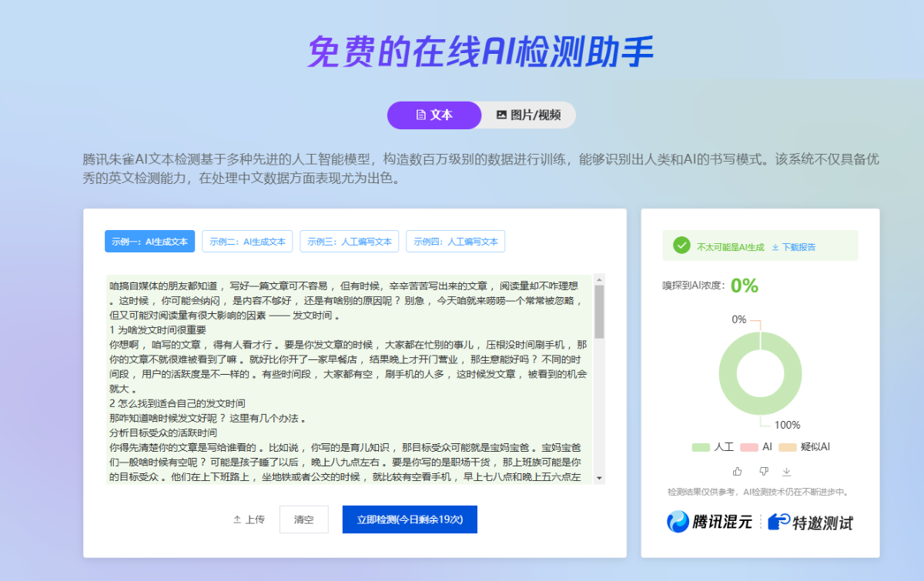The width and height of the screenshot is (924, 581).
Task: Click the line '分析目标受众的活跃时间'
Action: (x=163, y=432)
